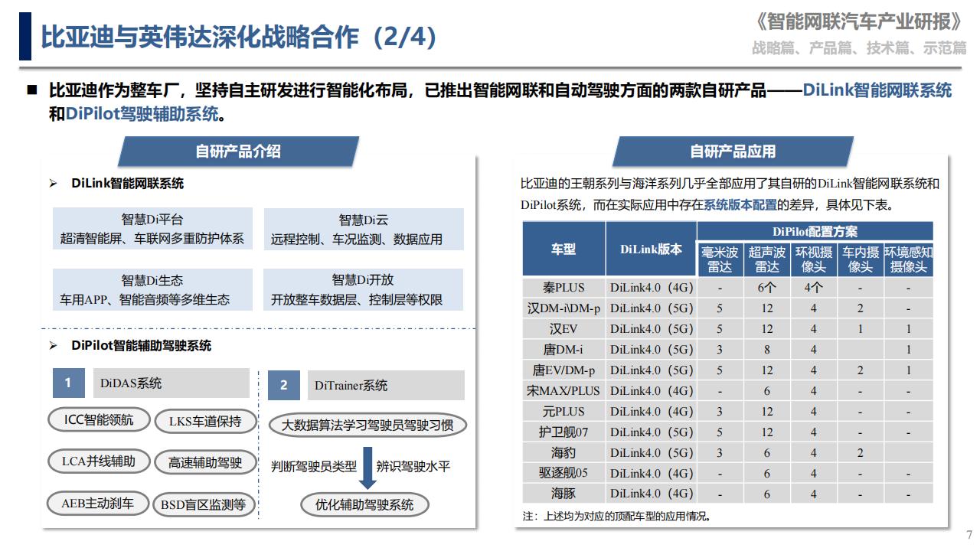Click the 高速辅助驾驶 pill
The width and height of the screenshot is (980, 551).
[204, 463]
